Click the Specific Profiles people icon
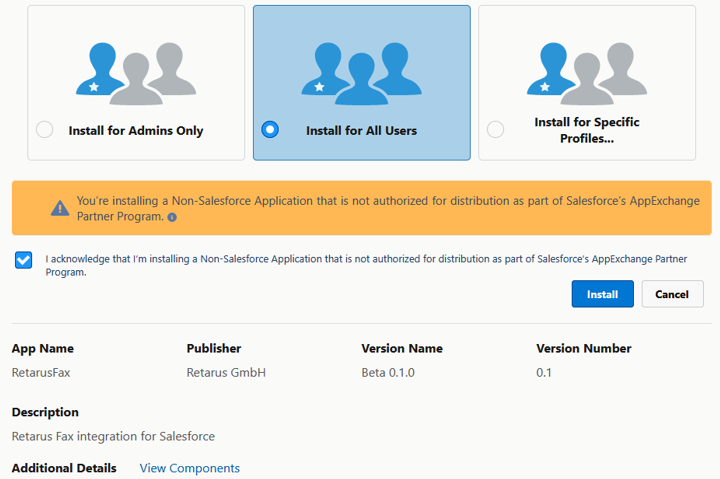This screenshot has height=479, width=720. click(587, 73)
